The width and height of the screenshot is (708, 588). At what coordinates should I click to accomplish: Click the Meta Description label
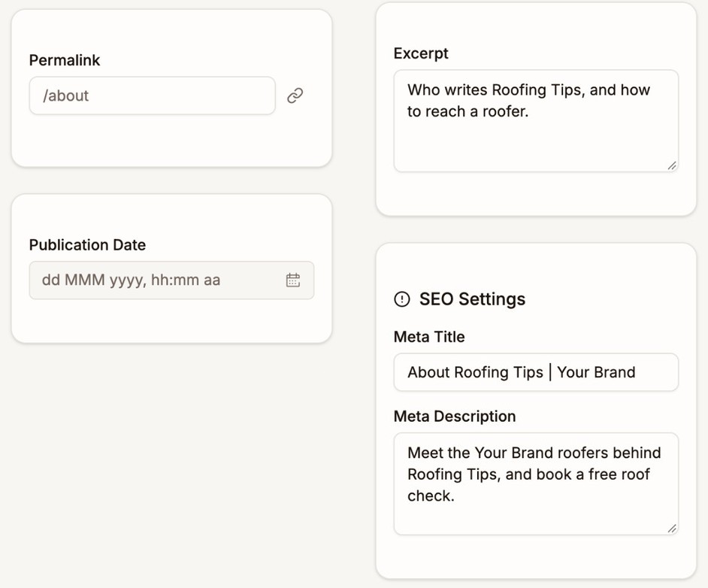pyautogui.click(x=455, y=417)
